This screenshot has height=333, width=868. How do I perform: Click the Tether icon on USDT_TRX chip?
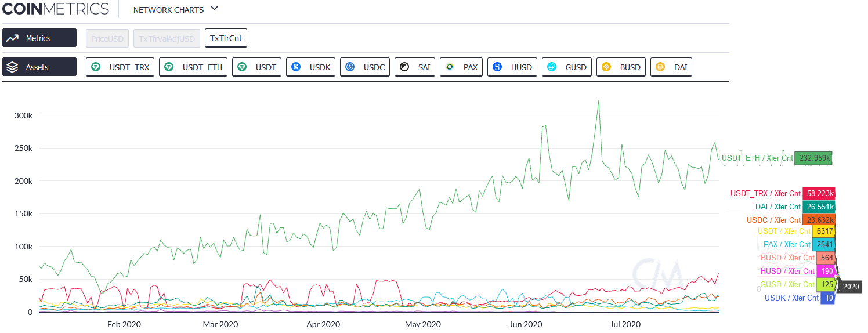tap(97, 67)
